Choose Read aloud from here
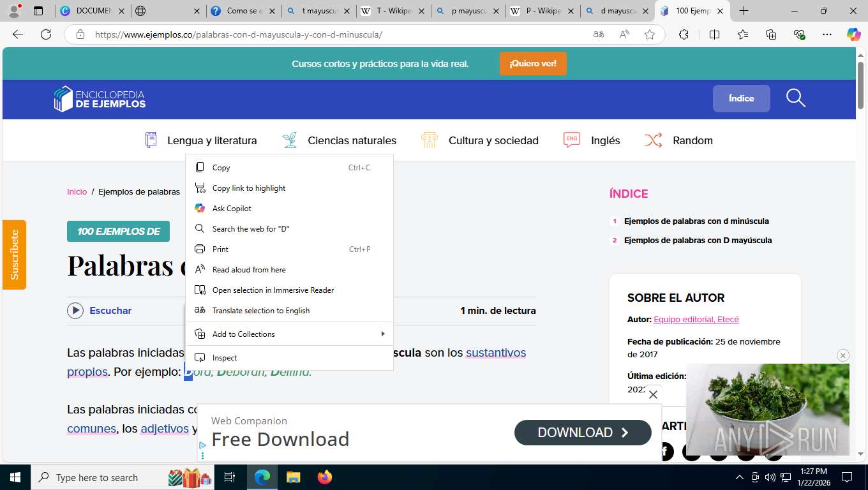Viewport: 868px width, 490px height. [x=289, y=270]
